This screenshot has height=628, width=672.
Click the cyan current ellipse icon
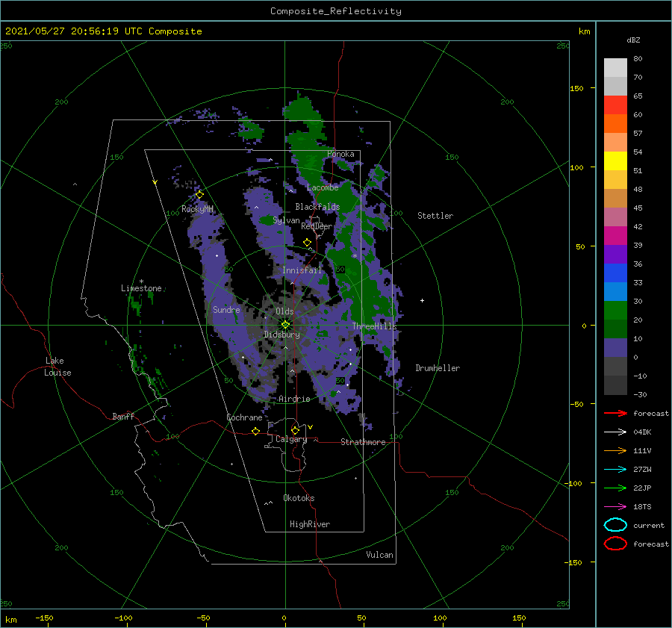[615, 525]
